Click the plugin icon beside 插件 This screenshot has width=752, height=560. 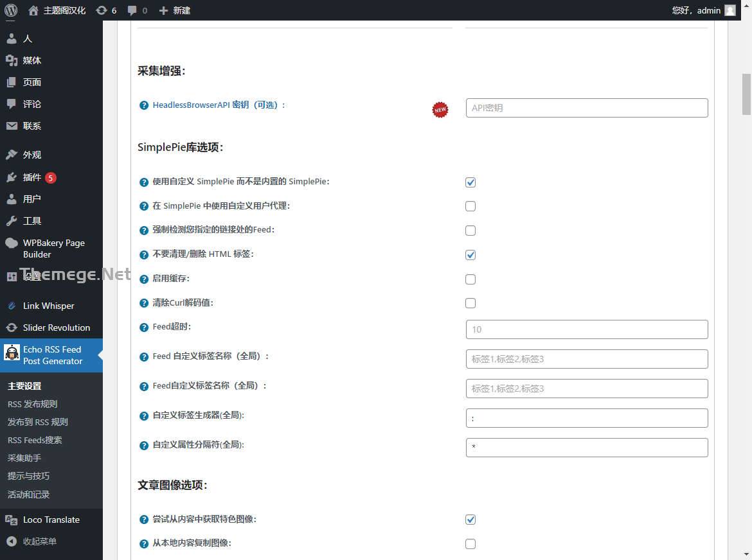coord(12,177)
